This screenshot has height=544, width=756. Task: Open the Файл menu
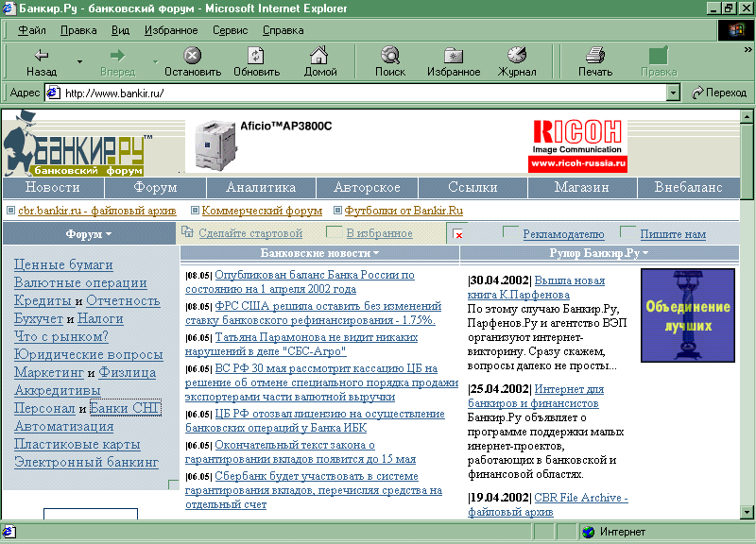[x=31, y=30]
